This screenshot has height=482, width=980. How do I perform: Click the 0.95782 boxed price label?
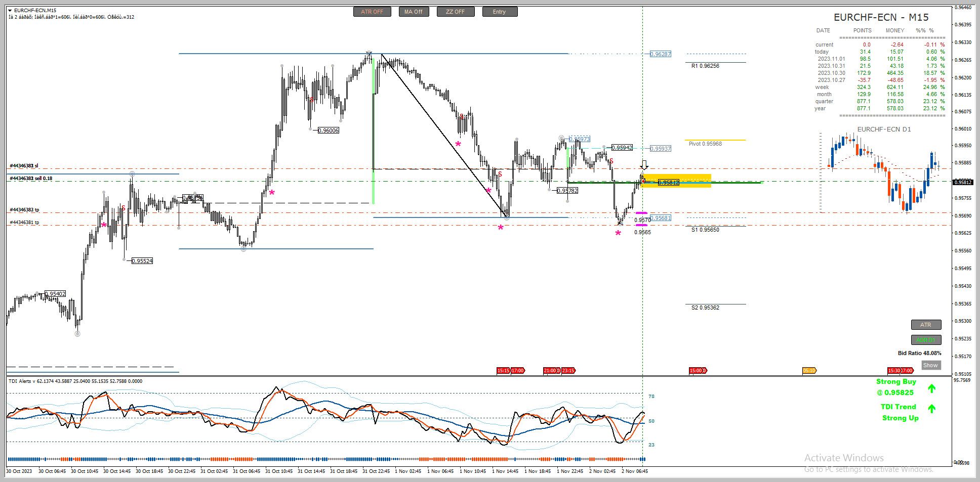click(567, 191)
